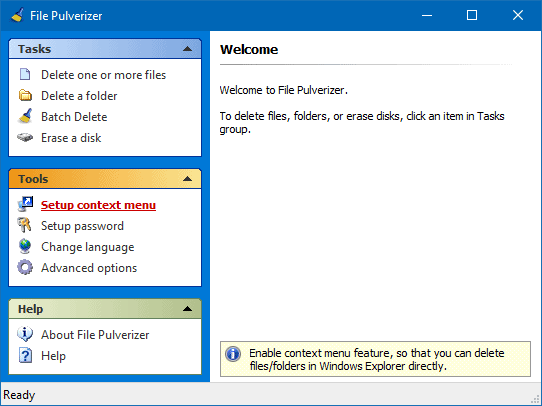The height and width of the screenshot is (406, 542).
Task: Collapse the Help group using its arrow
Action: [x=187, y=309]
